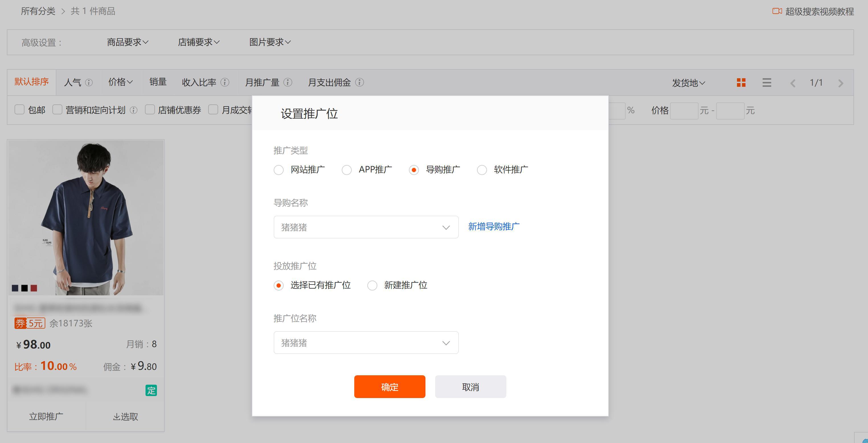The width and height of the screenshot is (868, 443).
Task: Click info icon beside 月推广量
Action: (x=288, y=83)
